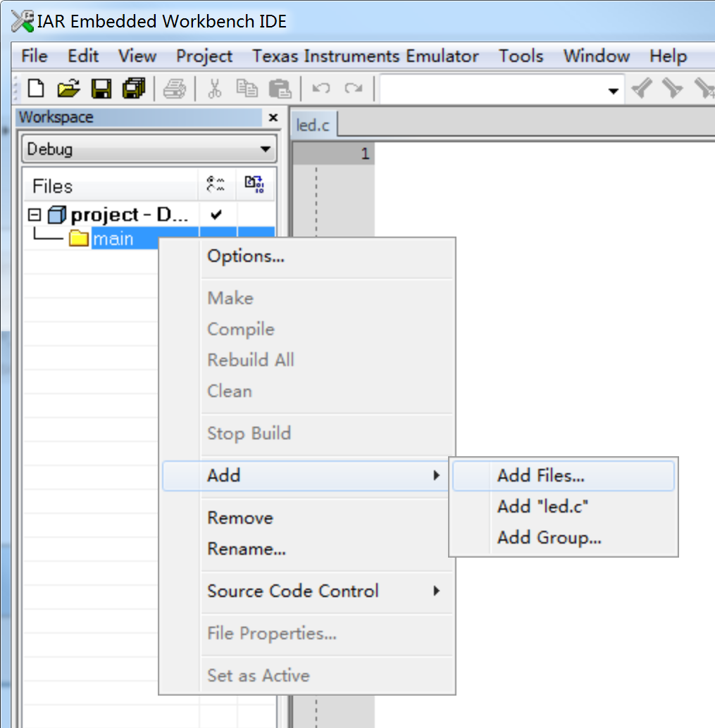This screenshot has height=728, width=715.
Task: Choose Add Group... from the submenu
Action: (x=563, y=538)
